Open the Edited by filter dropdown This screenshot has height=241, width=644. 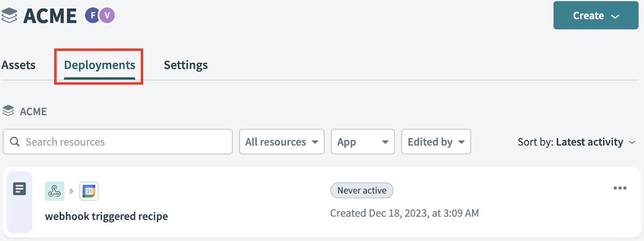(436, 142)
